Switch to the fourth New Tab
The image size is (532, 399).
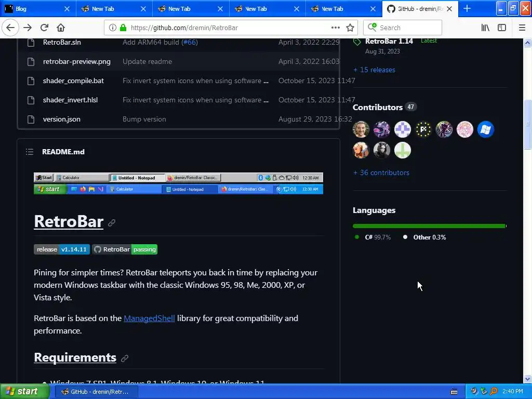pyautogui.click(x=344, y=9)
